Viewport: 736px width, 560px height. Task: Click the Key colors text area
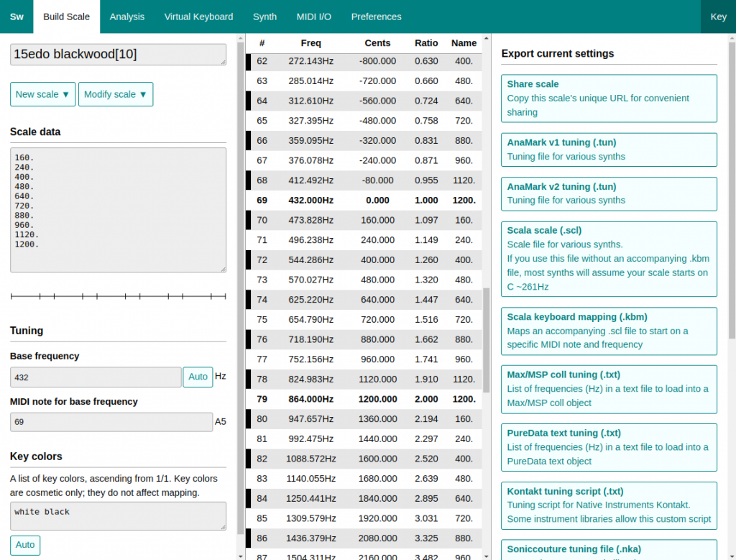coord(119,516)
